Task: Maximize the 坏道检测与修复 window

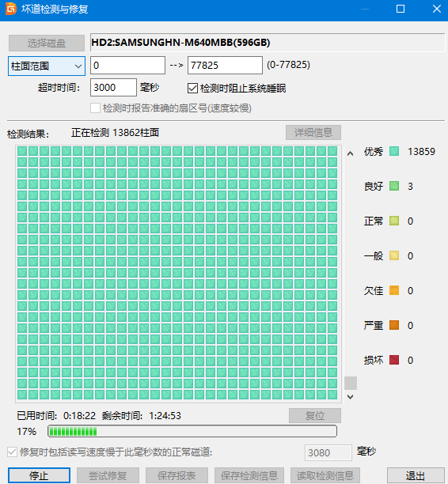Action: tap(401, 9)
